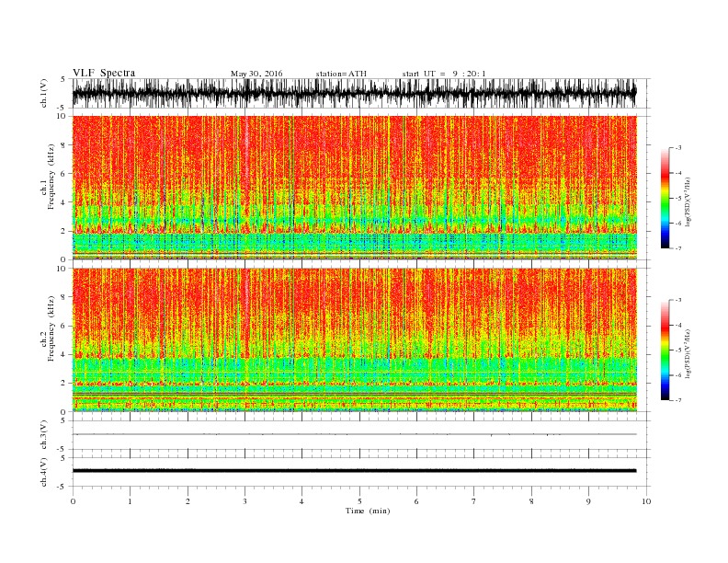Viewport: 728px width, 563px height.
Task: Click the thick black ch.4 voltage trace
Action: click(x=354, y=471)
